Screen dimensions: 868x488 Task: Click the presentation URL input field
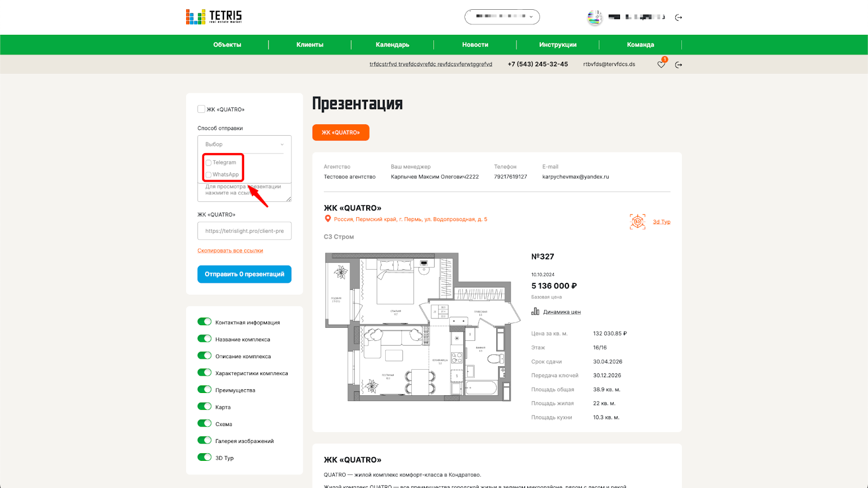tap(244, 231)
